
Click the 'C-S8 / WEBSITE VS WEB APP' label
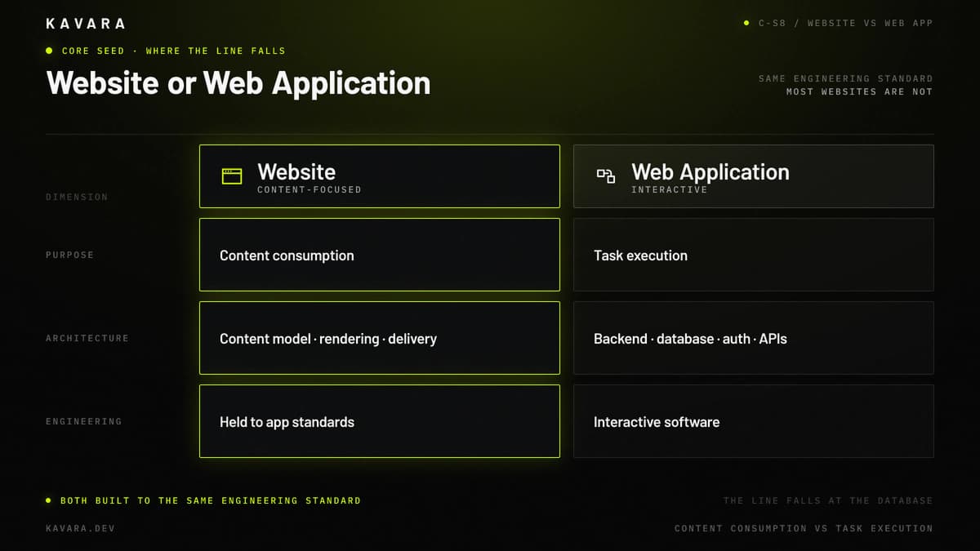(845, 23)
